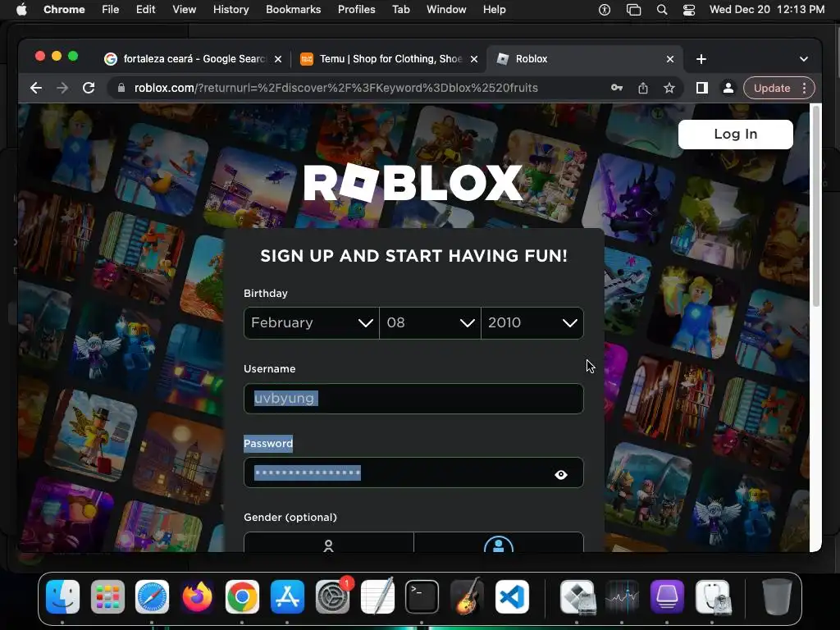Open a new browser tab
This screenshot has height=630, width=840.
701,59
